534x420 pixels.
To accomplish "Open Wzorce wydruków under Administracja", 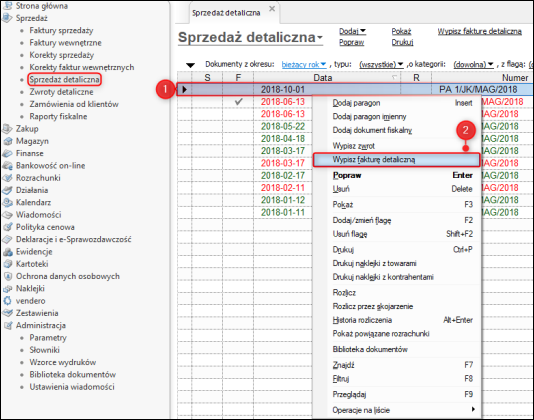I will 63,362.
